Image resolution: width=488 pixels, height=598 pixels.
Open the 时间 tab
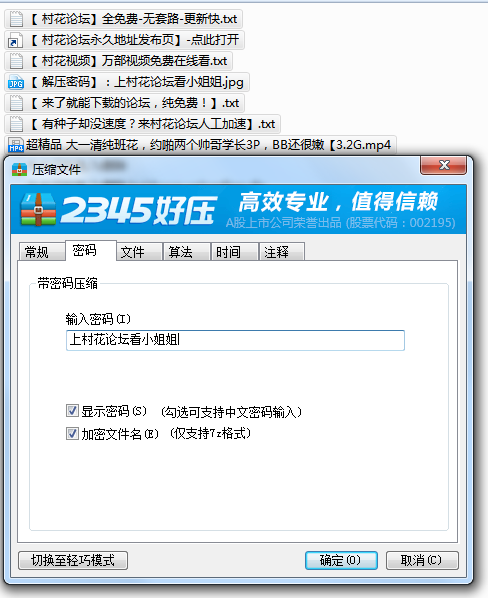click(x=235, y=252)
